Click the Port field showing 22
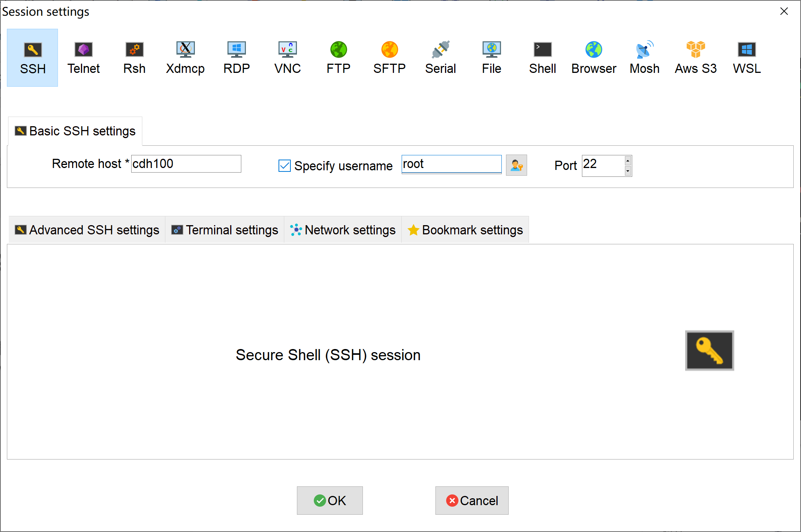 603,166
